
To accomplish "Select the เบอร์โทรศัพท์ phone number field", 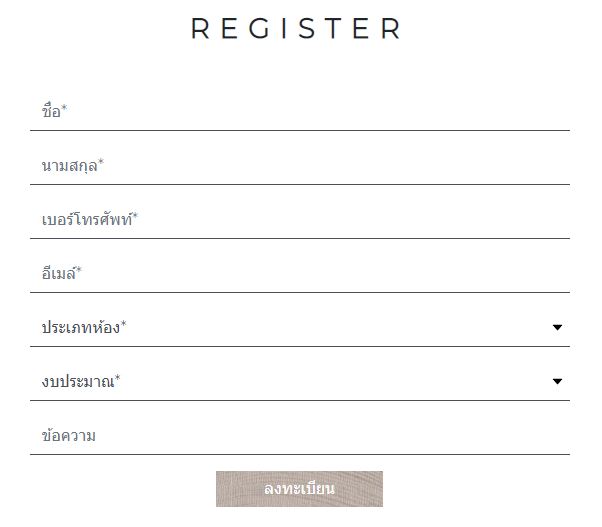I will tap(300, 220).
